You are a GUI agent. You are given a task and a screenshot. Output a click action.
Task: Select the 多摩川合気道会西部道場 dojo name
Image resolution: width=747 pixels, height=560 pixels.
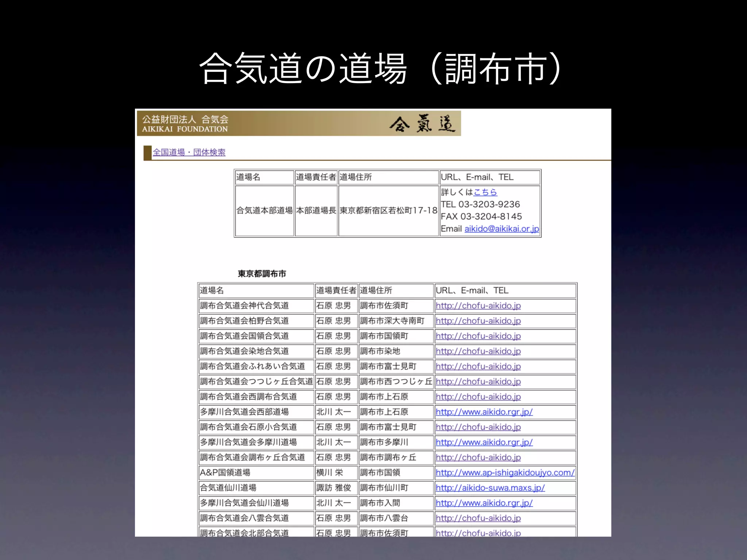click(x=244, y=412)
